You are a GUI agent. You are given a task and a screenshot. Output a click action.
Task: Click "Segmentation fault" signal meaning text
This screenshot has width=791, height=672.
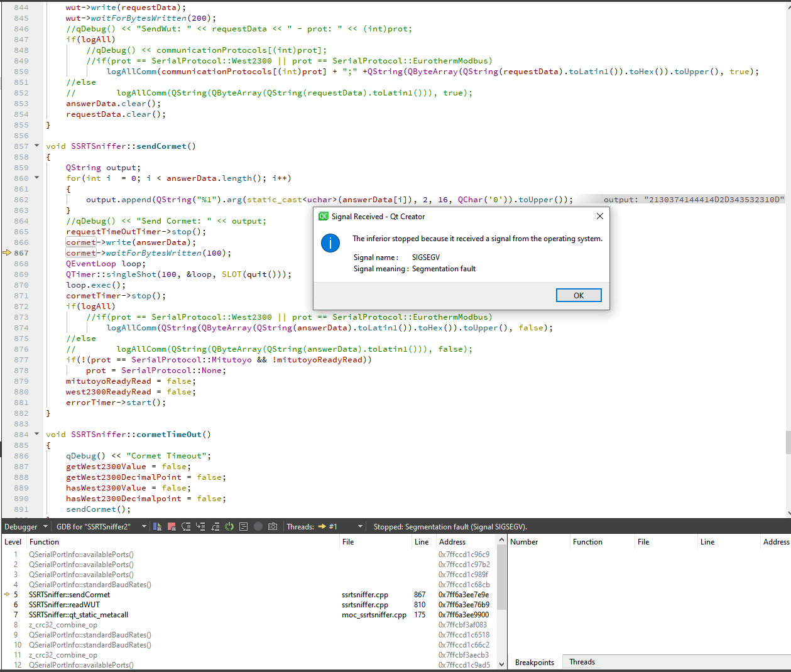point(444,268)
